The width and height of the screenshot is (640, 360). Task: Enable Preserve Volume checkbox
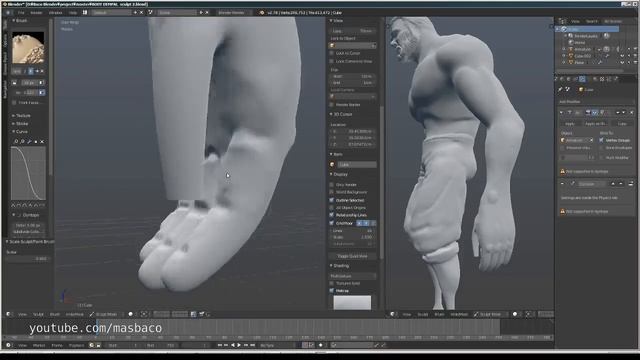pyautogui.click(x=563, y=148)
